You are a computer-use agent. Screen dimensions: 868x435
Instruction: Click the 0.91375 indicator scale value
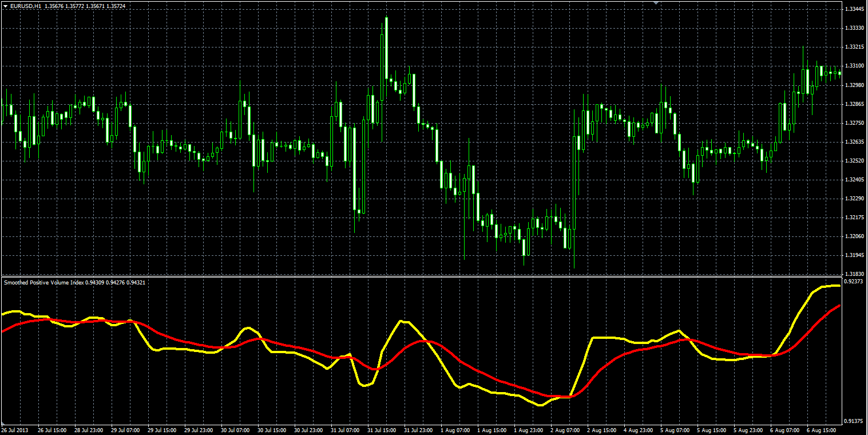tap(854, 421)
